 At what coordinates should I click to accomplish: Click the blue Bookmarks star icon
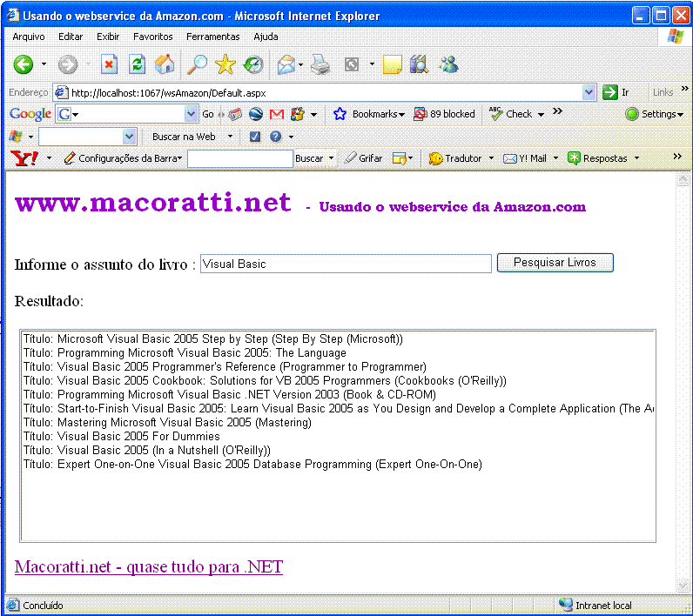point(340,114)
